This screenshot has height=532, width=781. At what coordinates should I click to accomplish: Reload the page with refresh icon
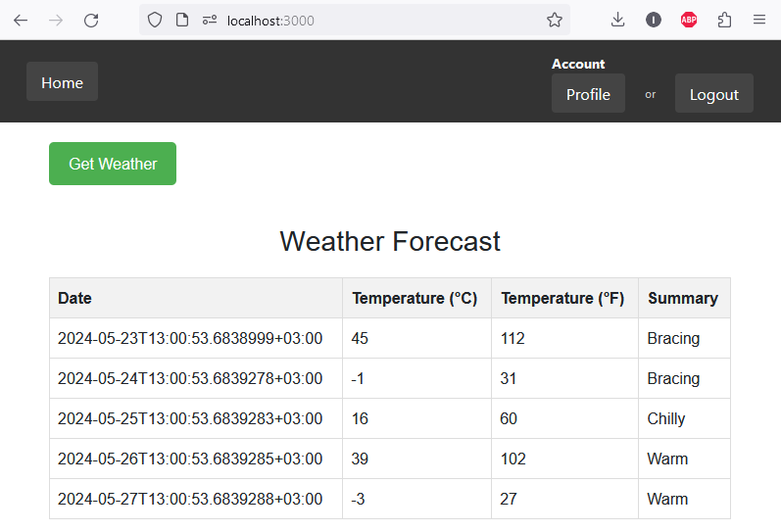91,20
